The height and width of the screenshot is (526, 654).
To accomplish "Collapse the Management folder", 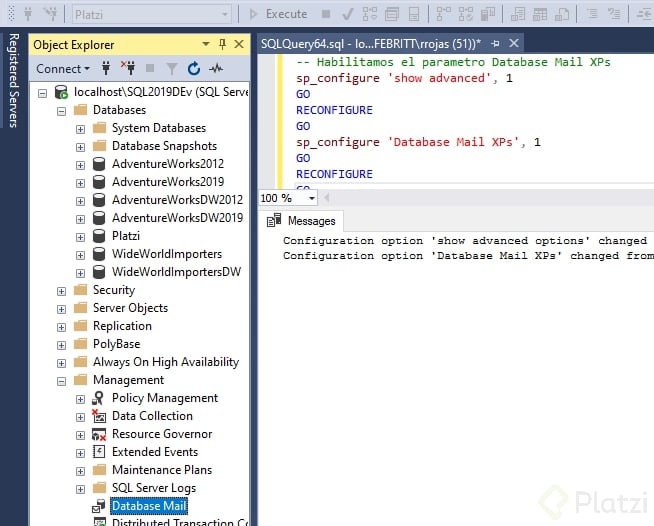I will click(x=61, y=381).
